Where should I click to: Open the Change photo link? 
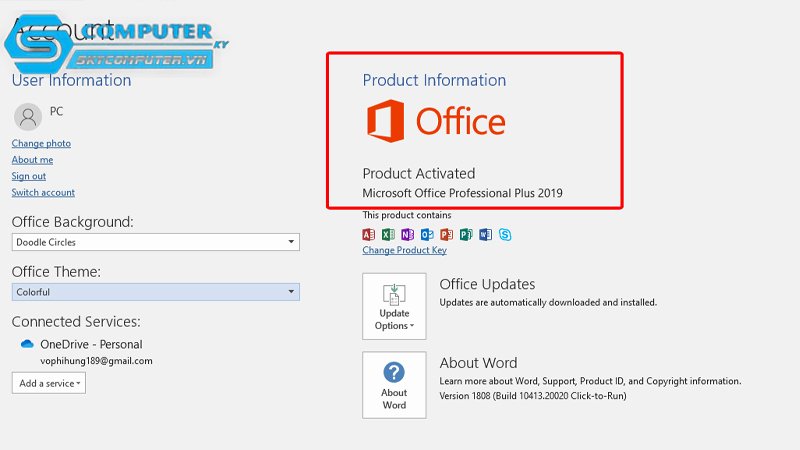(x=41, y=143)
